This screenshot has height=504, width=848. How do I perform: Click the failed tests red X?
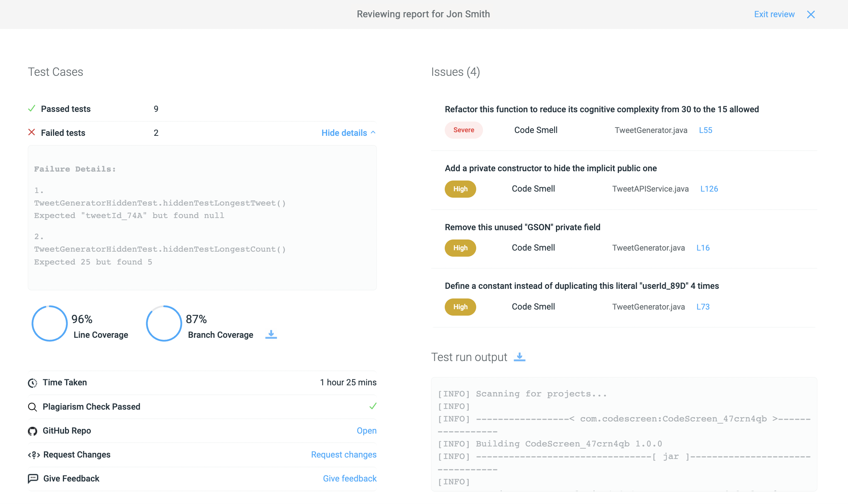pyautogui.click(x=32, y=132)
